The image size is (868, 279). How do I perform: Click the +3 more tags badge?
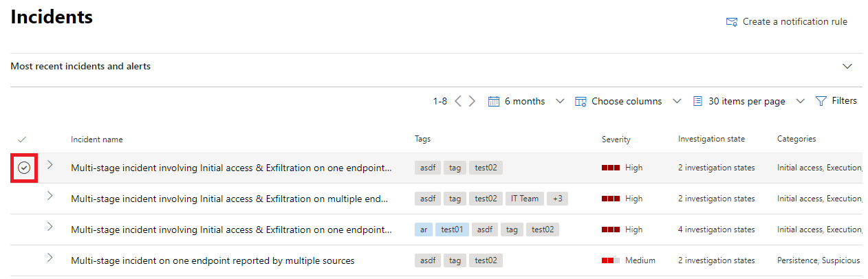point(557,199)
